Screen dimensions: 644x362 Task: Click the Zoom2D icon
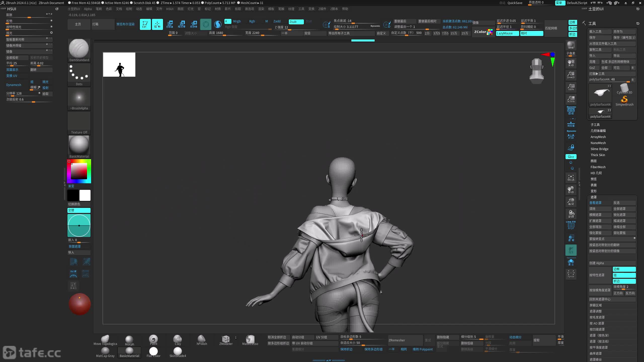pos(571,75)
